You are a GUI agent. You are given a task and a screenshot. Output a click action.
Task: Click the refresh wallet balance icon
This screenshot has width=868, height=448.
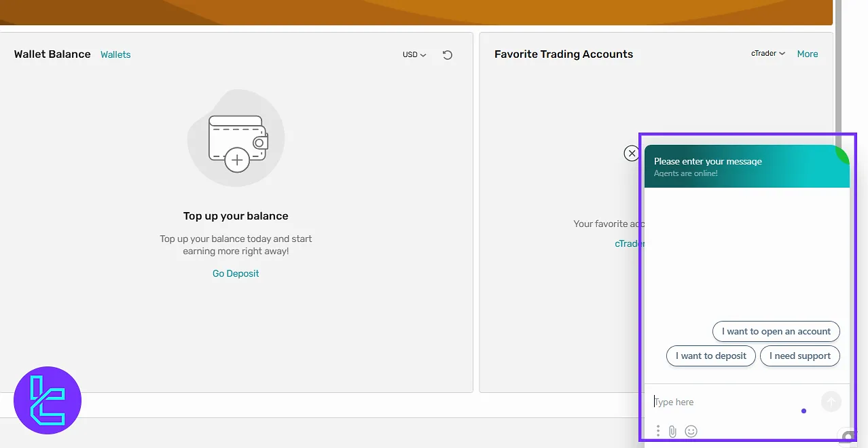coord(447,55)
